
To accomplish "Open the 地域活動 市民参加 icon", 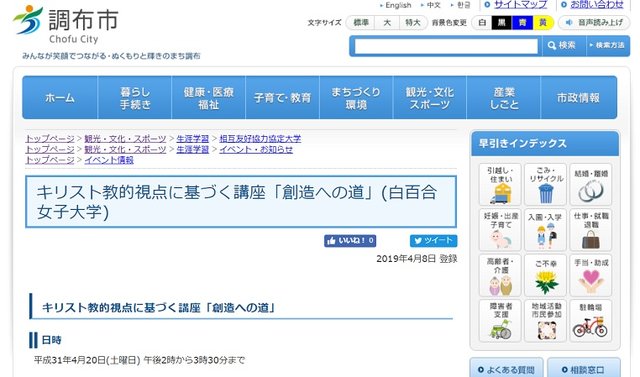I will 545,321.
